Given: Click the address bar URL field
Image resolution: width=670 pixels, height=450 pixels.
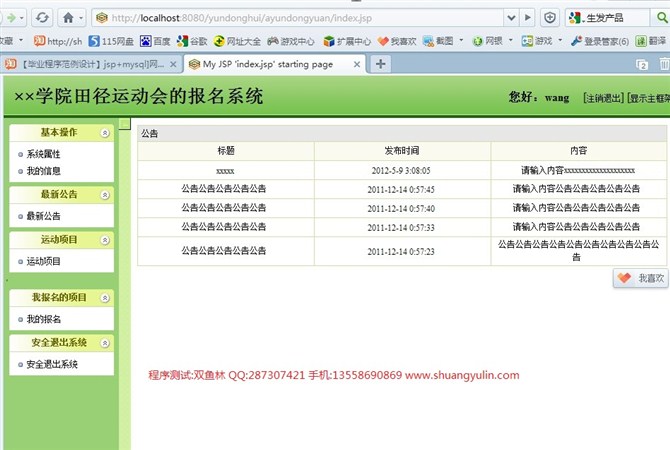Looking at the screenshot, I should click(299, 18).
